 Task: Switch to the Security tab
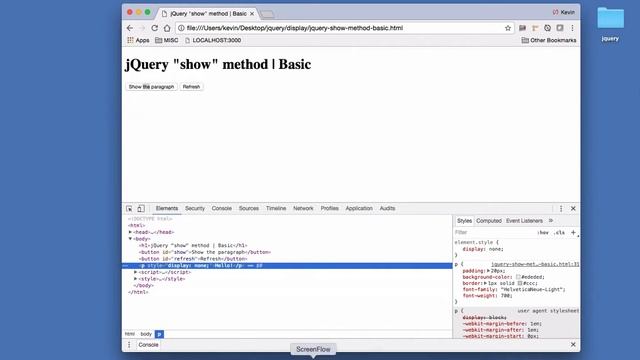tap(195, 208)
